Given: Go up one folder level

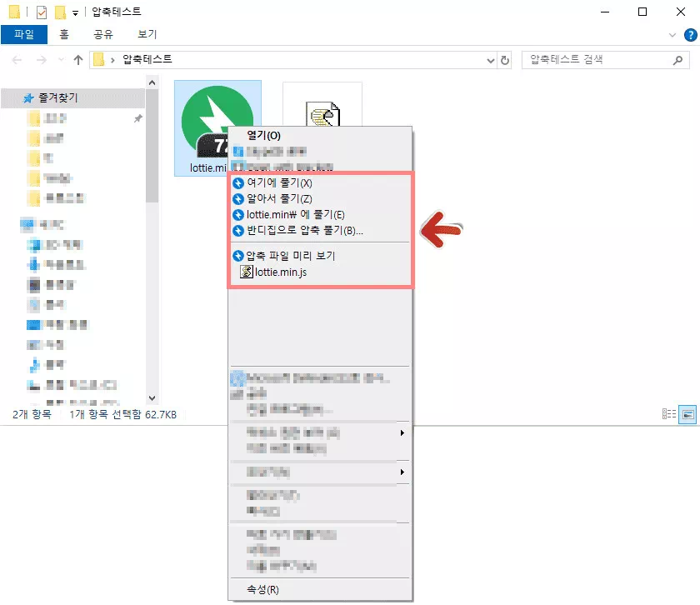Looking at the screenshot, I should (78, 60).
